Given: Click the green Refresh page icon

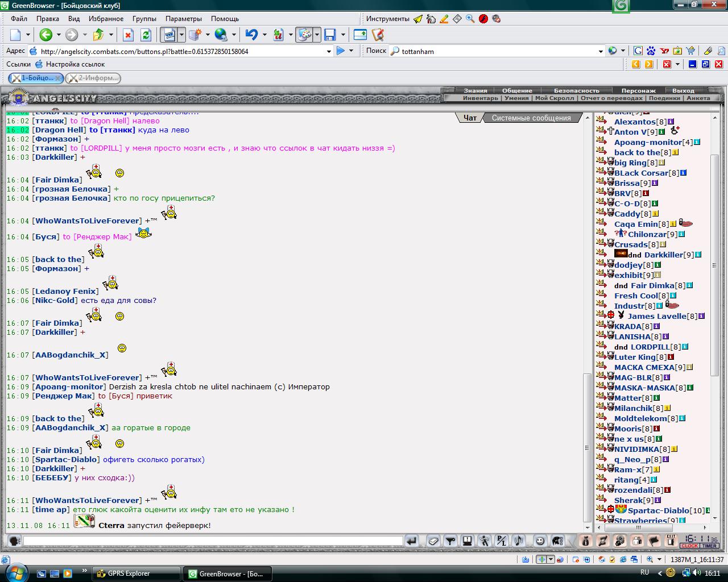Looking at the screenshot, I should [146, 35].
